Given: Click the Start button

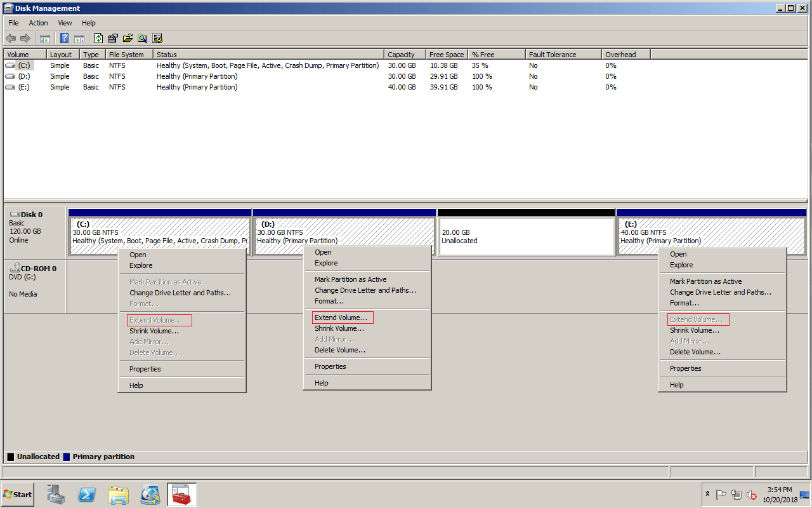Looking at the screenshot, I should tap(17, 495).
